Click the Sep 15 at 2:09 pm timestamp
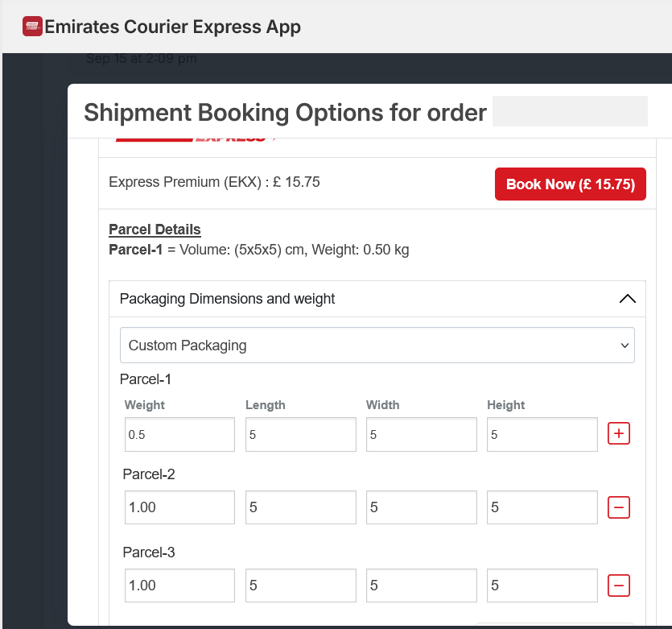Image resolution: width=672 pixels, height=629 pixels. click(142, 58)
